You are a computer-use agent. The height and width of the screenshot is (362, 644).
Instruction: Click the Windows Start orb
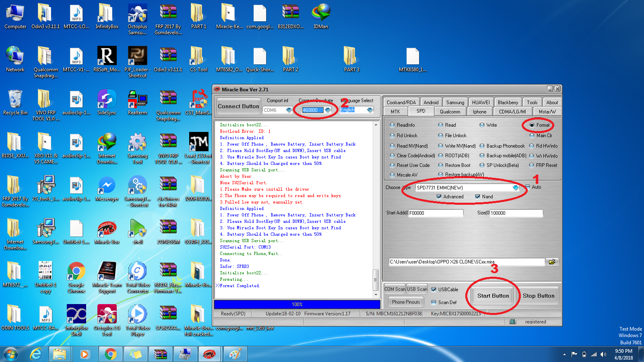(11, 354)
